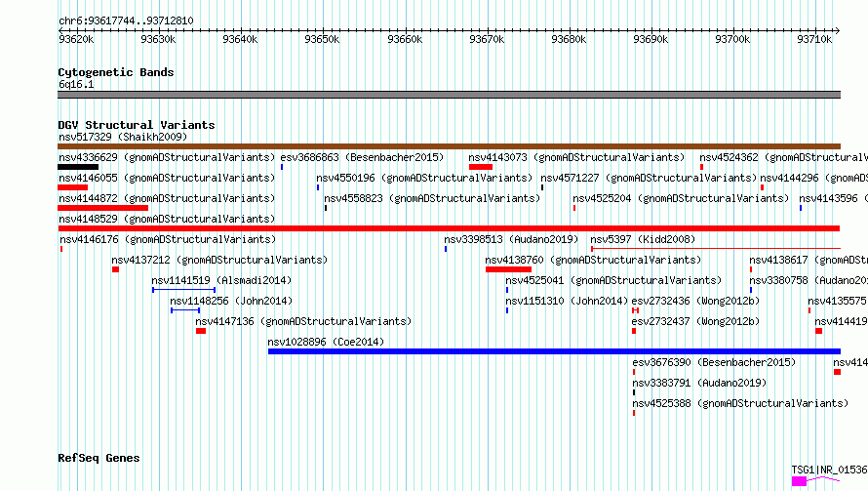Click the gray 6q16.1 cytogenetic band bar

point(449,95)
